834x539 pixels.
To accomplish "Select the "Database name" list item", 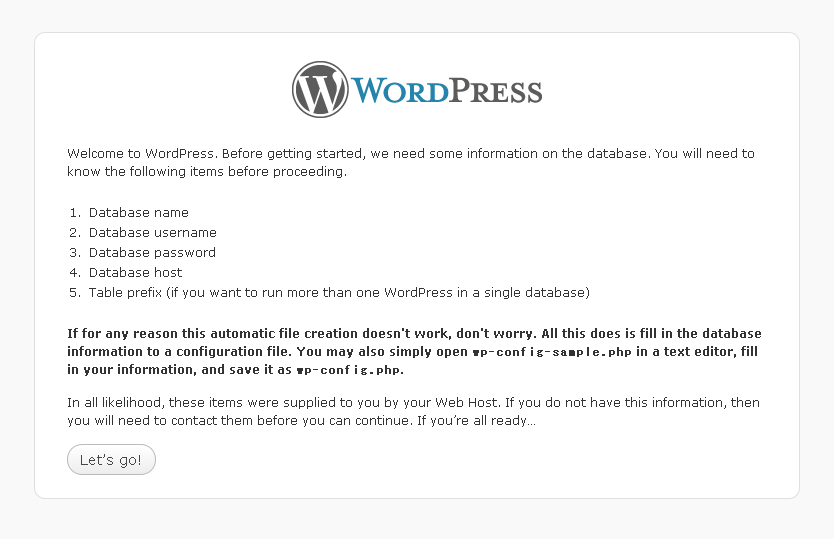I will [x=139, y=213].
